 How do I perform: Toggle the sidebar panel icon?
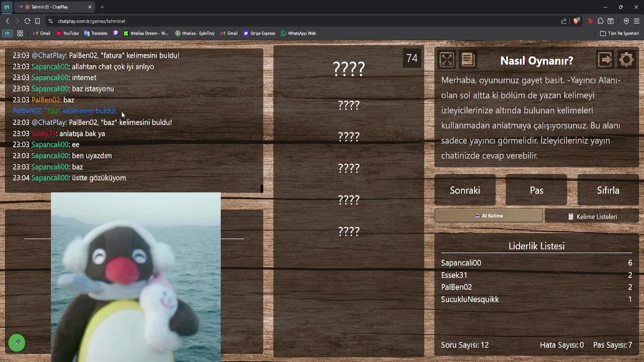point(610,21)
